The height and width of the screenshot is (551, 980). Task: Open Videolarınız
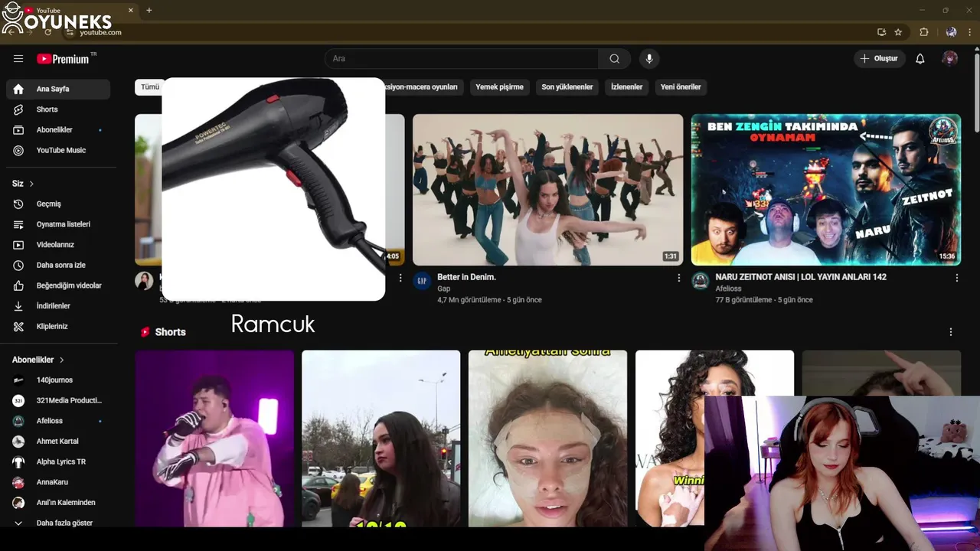[58, 245]
